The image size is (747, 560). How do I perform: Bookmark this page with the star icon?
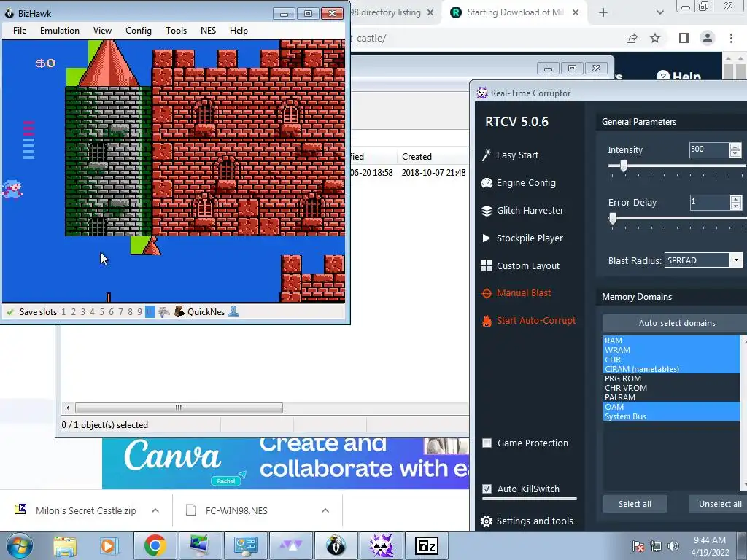[x=655, y=38]
